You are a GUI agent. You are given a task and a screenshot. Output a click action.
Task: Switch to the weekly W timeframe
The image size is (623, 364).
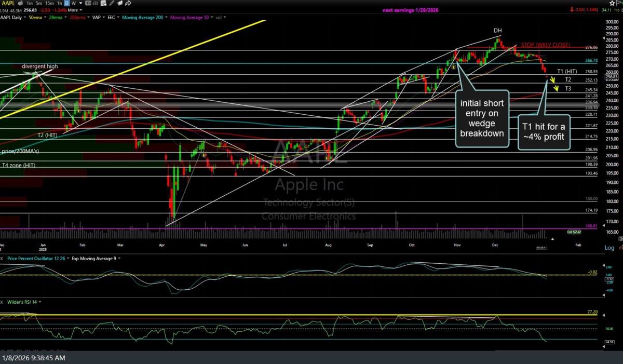[x=73, y=3]
